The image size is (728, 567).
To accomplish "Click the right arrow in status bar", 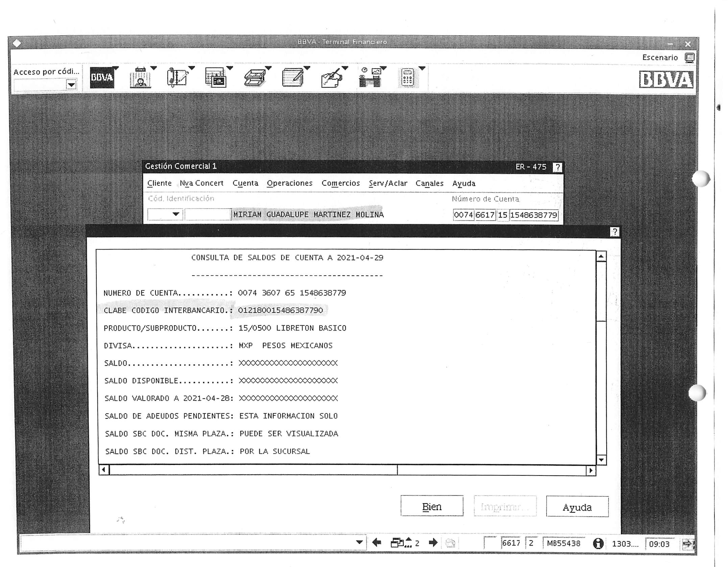I will coord(433,543).
